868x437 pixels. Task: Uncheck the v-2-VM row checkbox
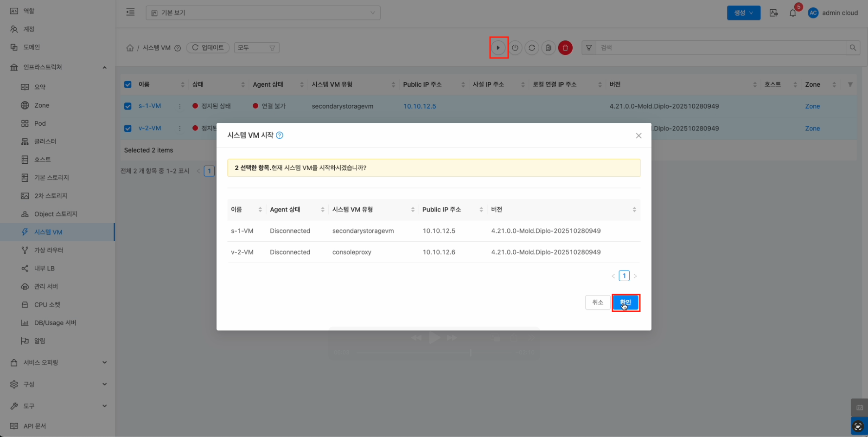tap(128, 129)
